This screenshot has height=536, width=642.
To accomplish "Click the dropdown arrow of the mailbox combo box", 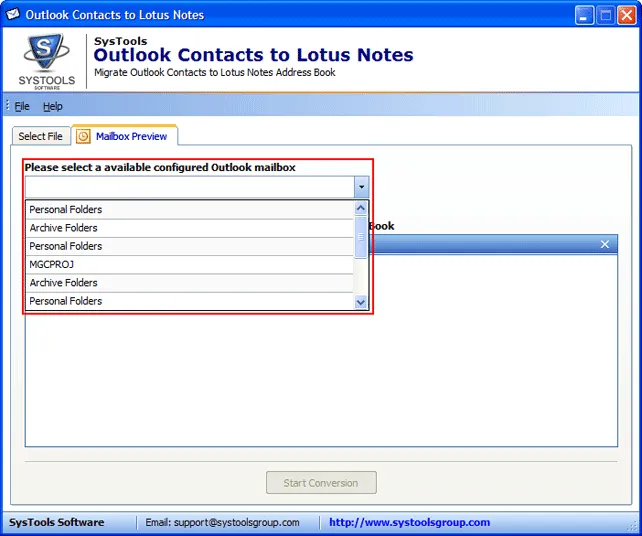I will (x=361, y=187).
